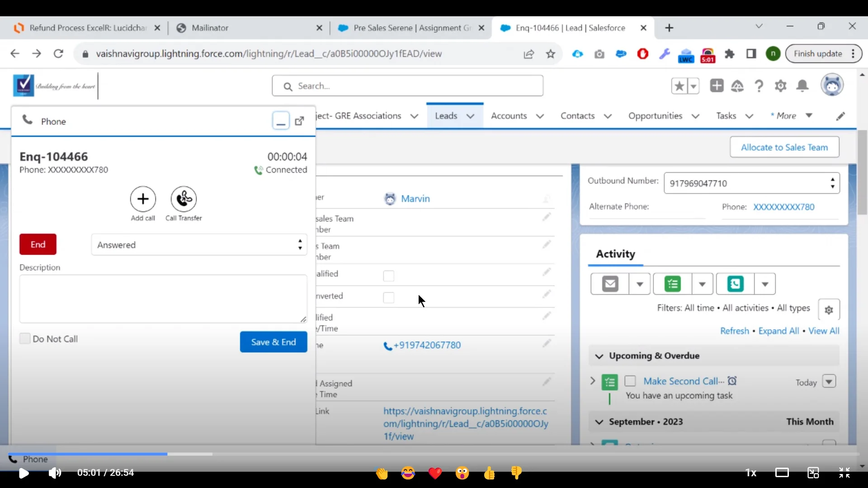The height and width of the screenshot is (488, 868).
Task: Open Salesforce notifications bell
Action: click(802, 86)
